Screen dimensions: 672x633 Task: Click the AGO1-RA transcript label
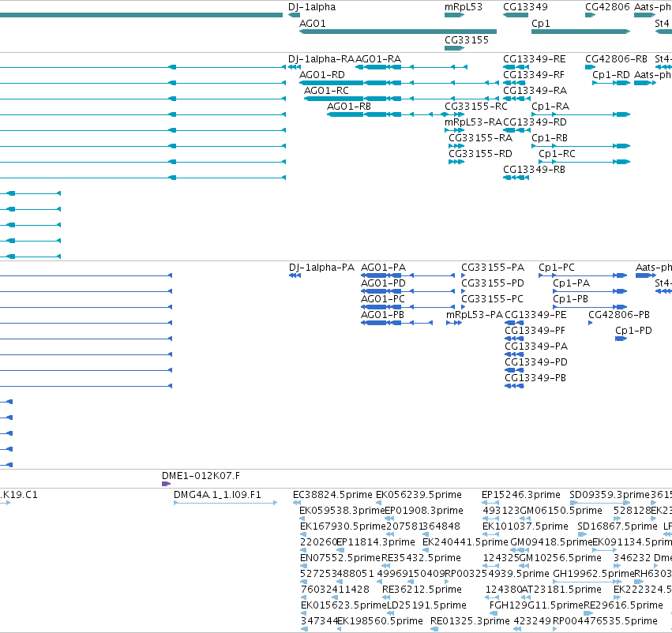point(378,58)
